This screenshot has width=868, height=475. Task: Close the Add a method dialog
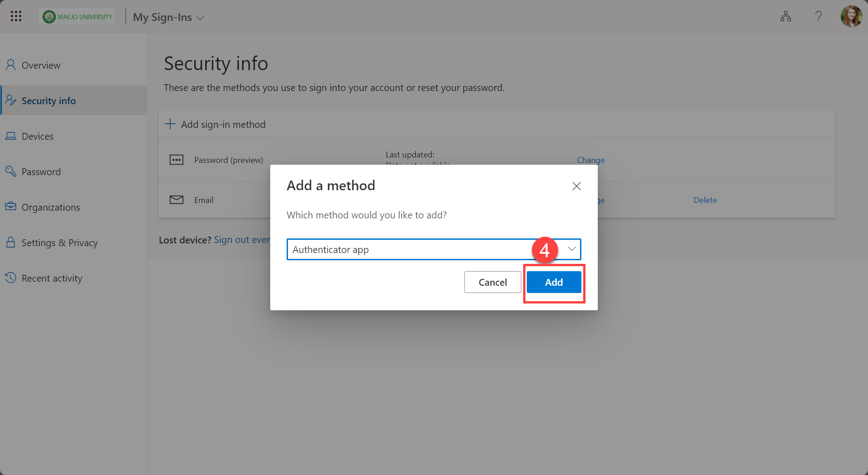pos(576,186)
